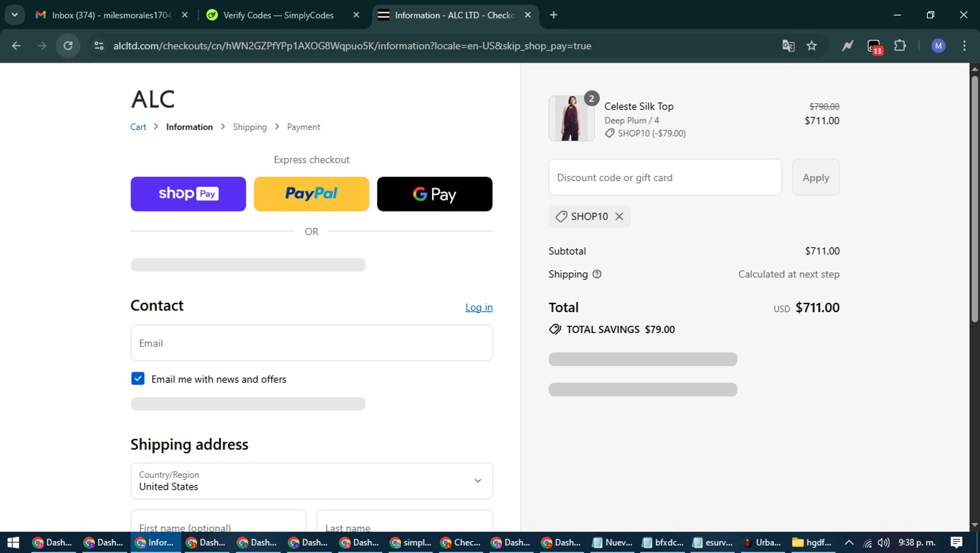Open the hgdf folder in taskbar
This screenshot has height=553, width=980.
tap(811, 543)
